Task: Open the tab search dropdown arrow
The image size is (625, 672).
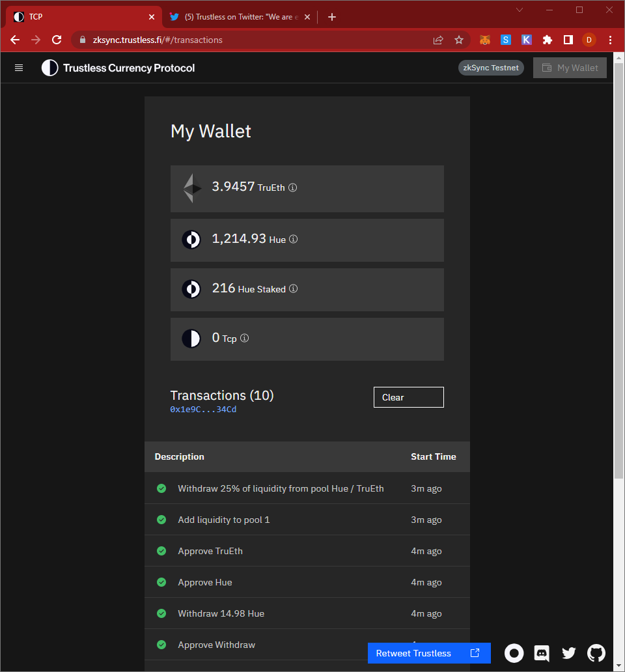Action: (519, 10)
